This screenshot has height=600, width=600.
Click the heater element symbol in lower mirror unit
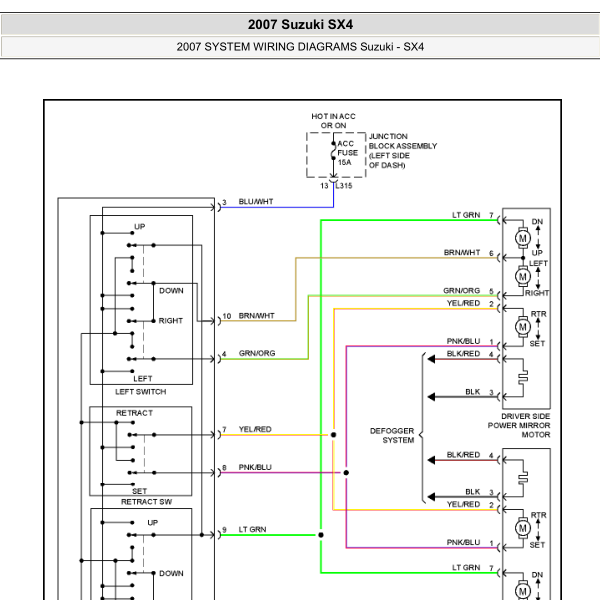click(523, 478)
